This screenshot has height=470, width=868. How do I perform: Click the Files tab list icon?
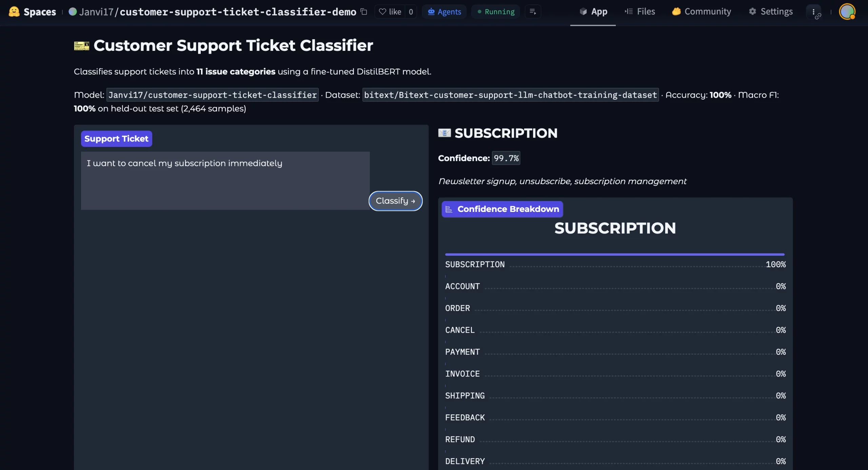629,12
